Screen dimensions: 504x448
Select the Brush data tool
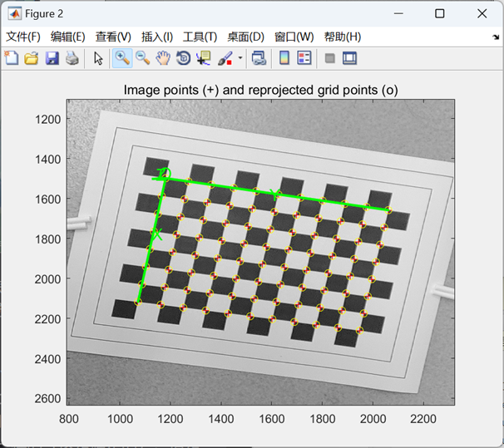[x=225, y=58]
